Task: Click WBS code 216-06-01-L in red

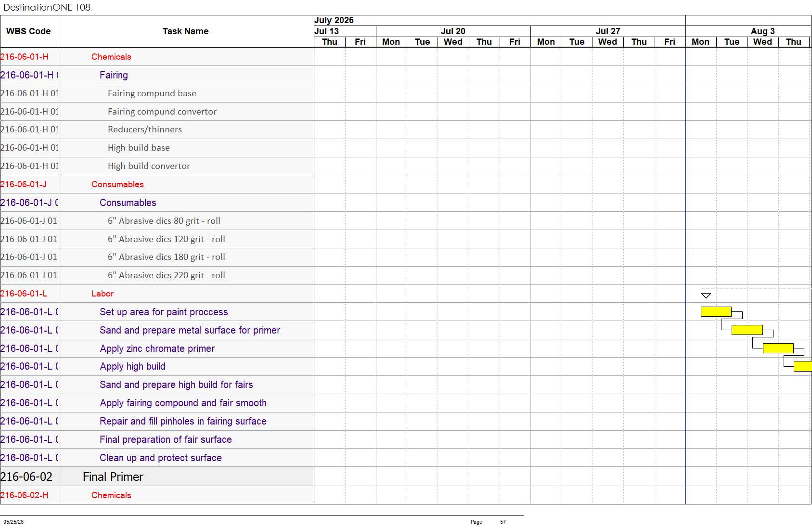Action: click(24, 294)
